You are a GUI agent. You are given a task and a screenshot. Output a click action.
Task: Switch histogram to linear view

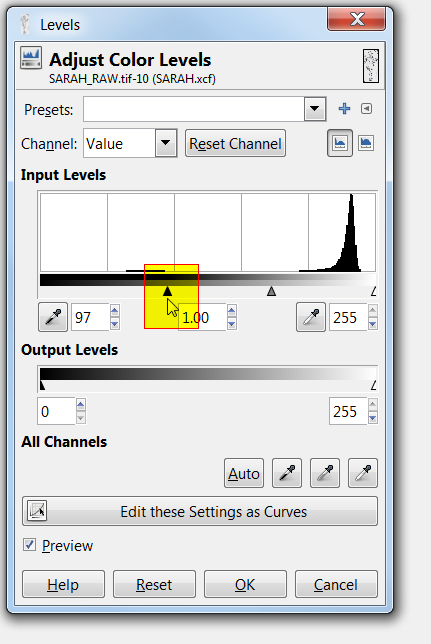tap(340, 143)
